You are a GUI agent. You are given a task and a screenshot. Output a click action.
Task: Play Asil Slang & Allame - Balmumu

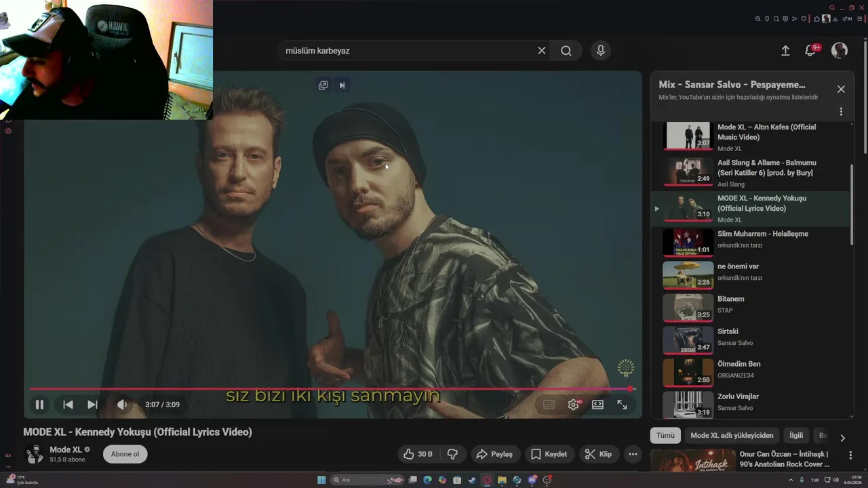click(749, 173)
